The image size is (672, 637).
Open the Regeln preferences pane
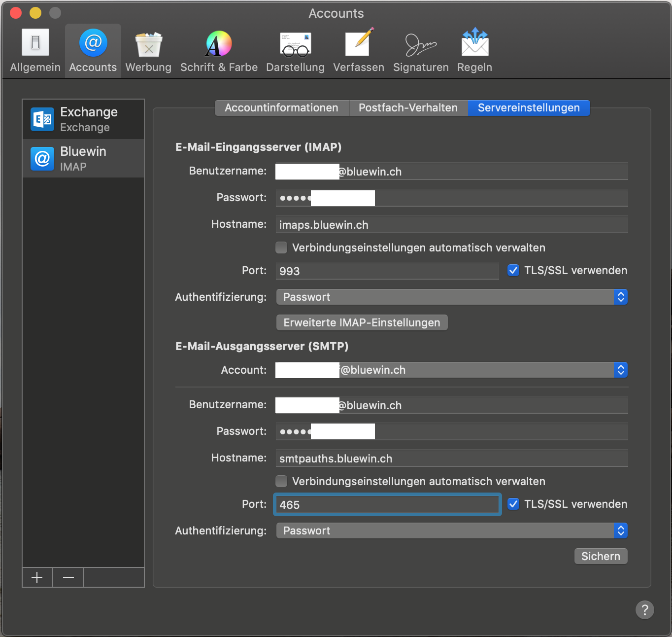click(474, 50)
